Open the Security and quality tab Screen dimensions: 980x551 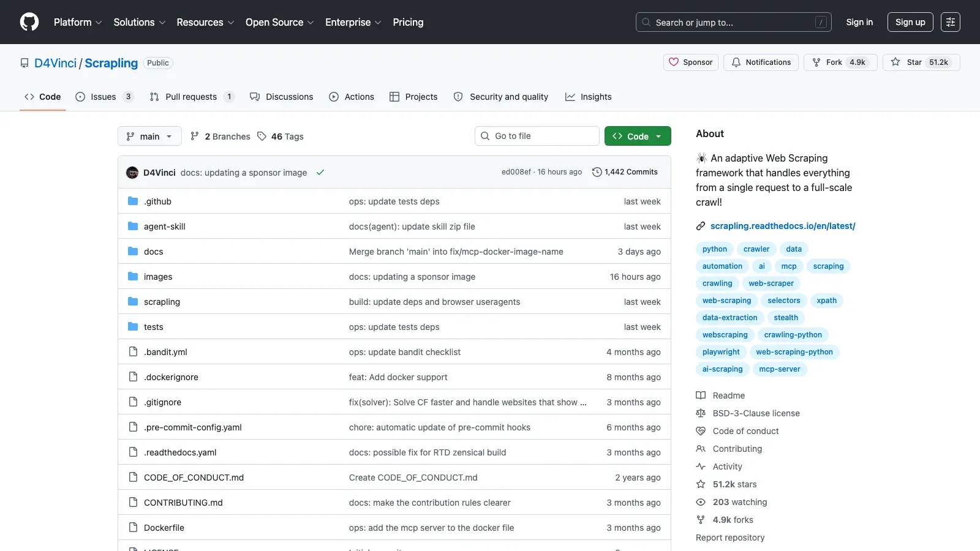(501, 97)
